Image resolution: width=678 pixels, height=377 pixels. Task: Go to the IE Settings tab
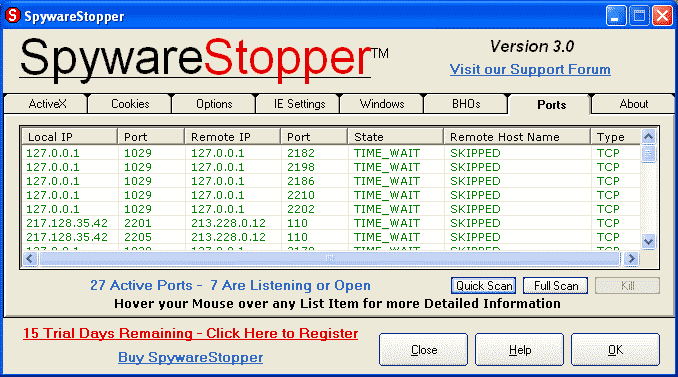pyautogui.click(x=298, y=104)
